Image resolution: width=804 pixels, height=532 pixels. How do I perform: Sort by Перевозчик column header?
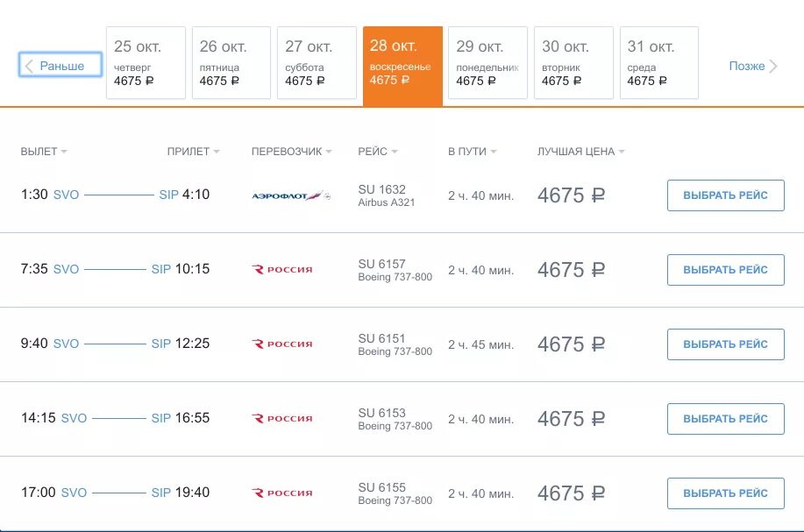tap(291, 152)
